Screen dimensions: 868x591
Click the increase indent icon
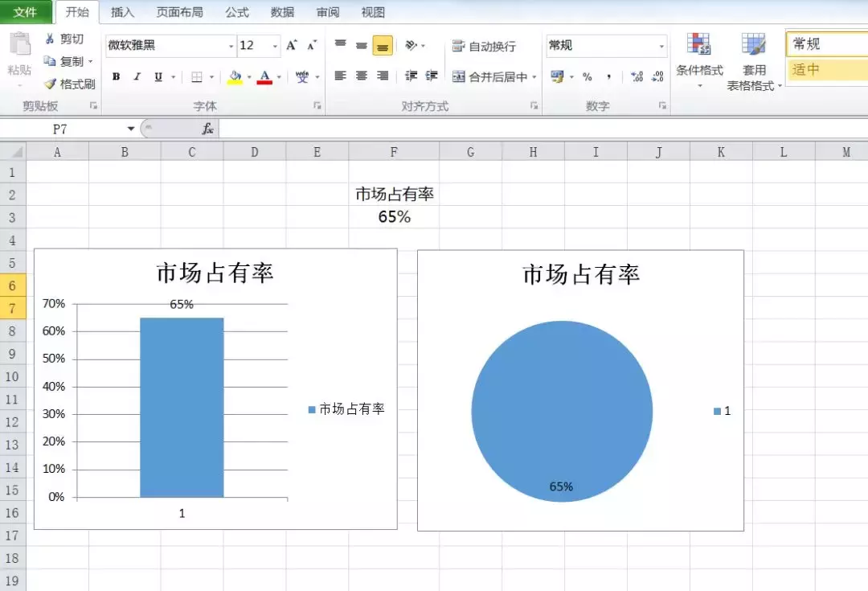tap(432, 76)
